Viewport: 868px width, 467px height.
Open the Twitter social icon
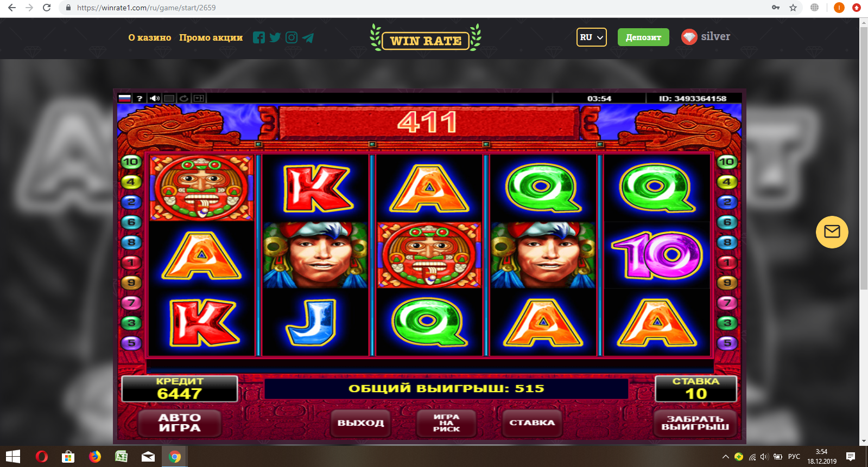coord(275,37)
